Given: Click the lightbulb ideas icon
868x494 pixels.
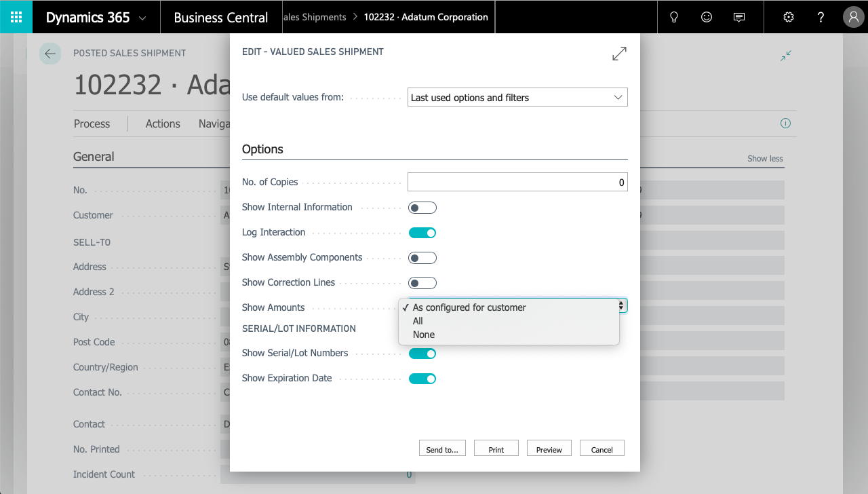Looking at the screenshot, I should tap(673, 16).
